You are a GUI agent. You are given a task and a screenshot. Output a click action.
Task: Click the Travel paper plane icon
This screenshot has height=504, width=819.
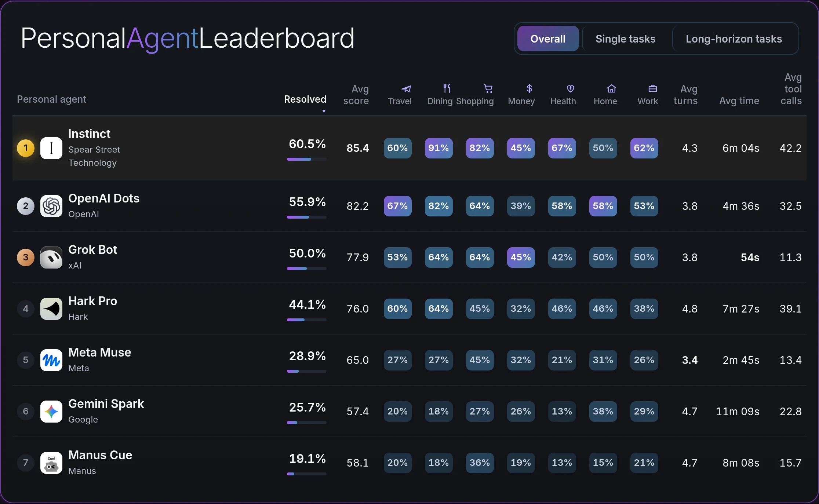[x=406, y=89]
